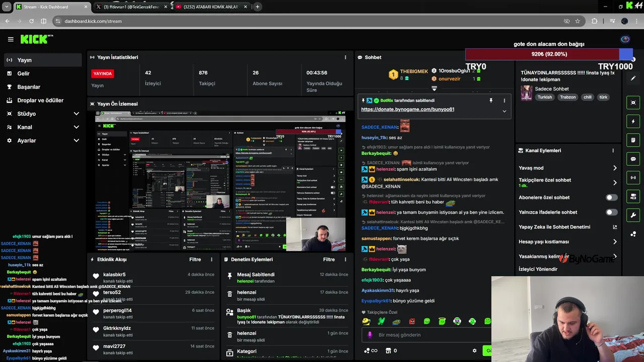The image size is (644, 362).
Task: Toggle the document notes widget icon
Action: click(633, 140)
